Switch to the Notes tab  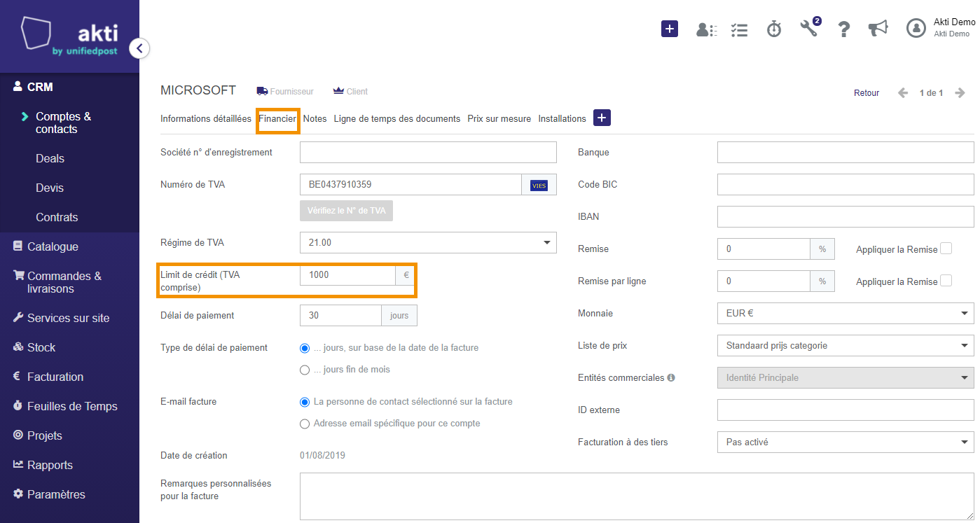[315, 118]
